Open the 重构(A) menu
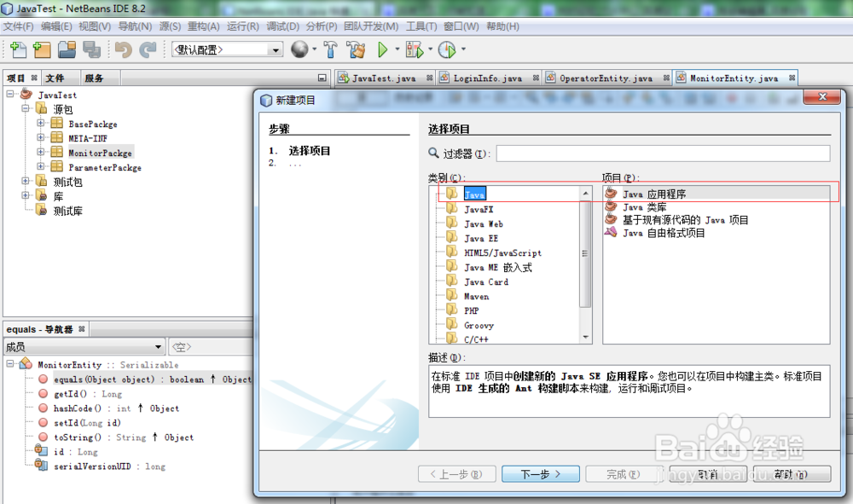This screenshot has height=504, width=853. (x=204, y=26)
